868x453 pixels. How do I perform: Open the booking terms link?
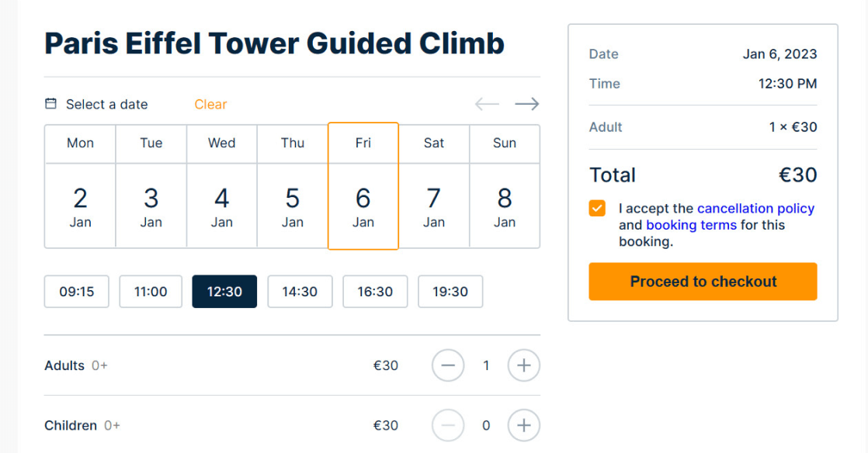point(692,225)
